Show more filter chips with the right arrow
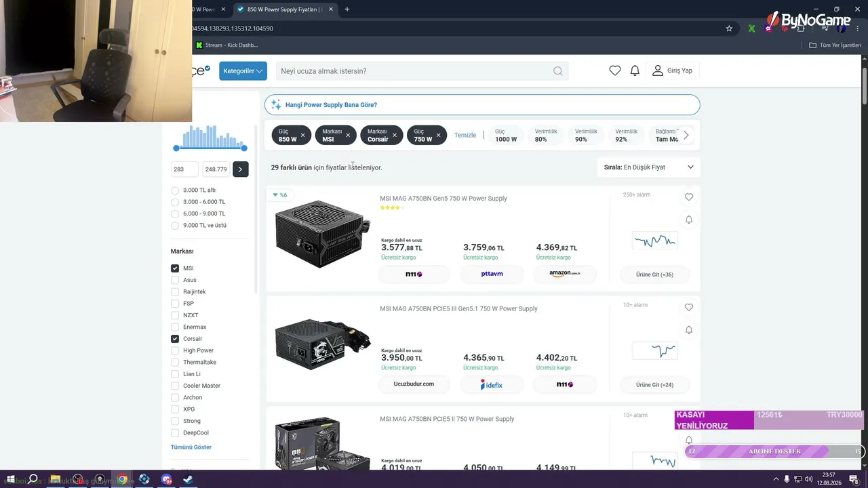Viewport: 868px width, 488px height. [x=686, y=136]
